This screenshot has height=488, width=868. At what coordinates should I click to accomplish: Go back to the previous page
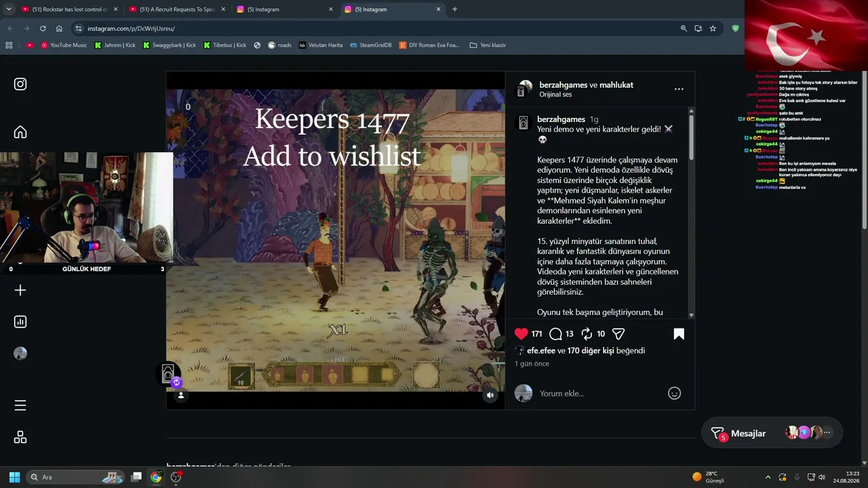[9, 28]
